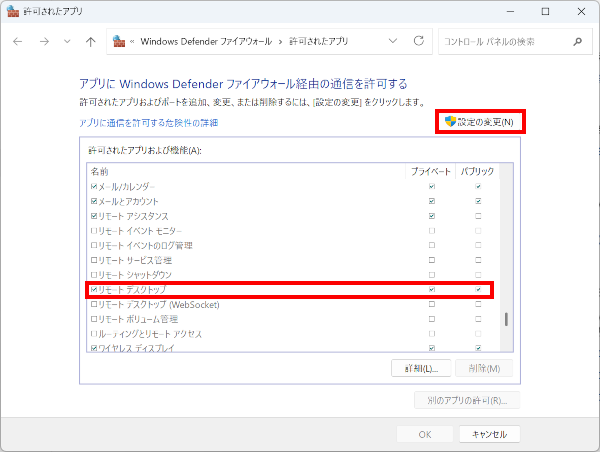The height and width of the screenshot is (452, 600).
Task: Click the window title firewall icon
Action: coord(13,11)
